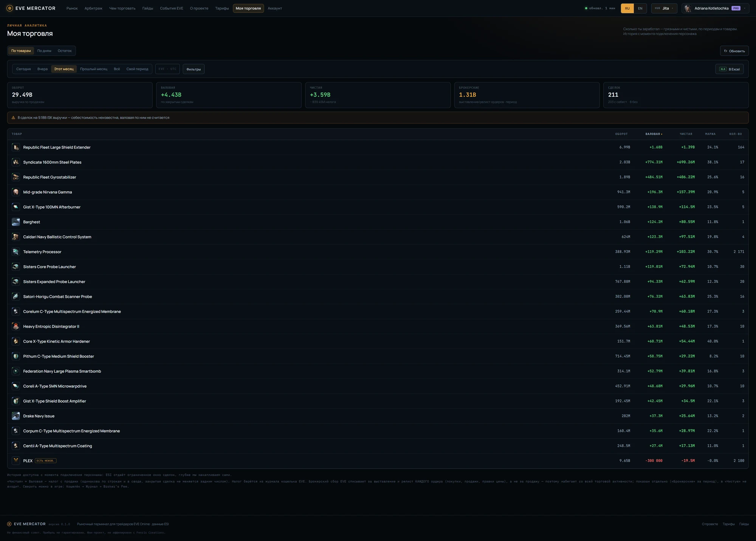Switch to the По товарам tab
The height and width of the screenshot is (541, 756).
21,51
